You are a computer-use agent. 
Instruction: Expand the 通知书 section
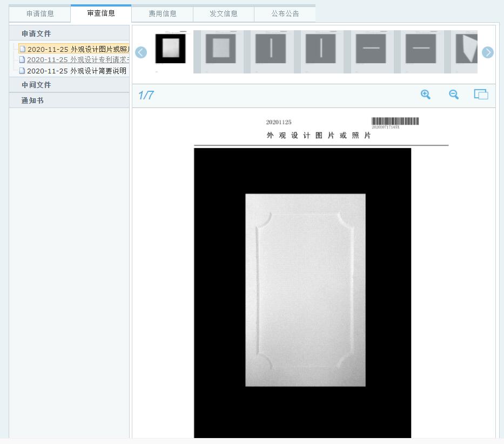(32, 100)
